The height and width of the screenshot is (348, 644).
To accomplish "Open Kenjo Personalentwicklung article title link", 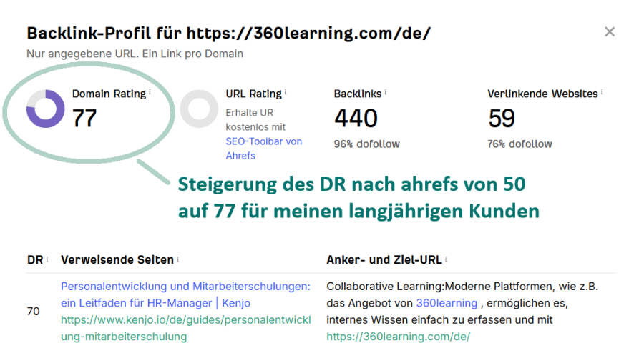I will click(x=185, y=294).
